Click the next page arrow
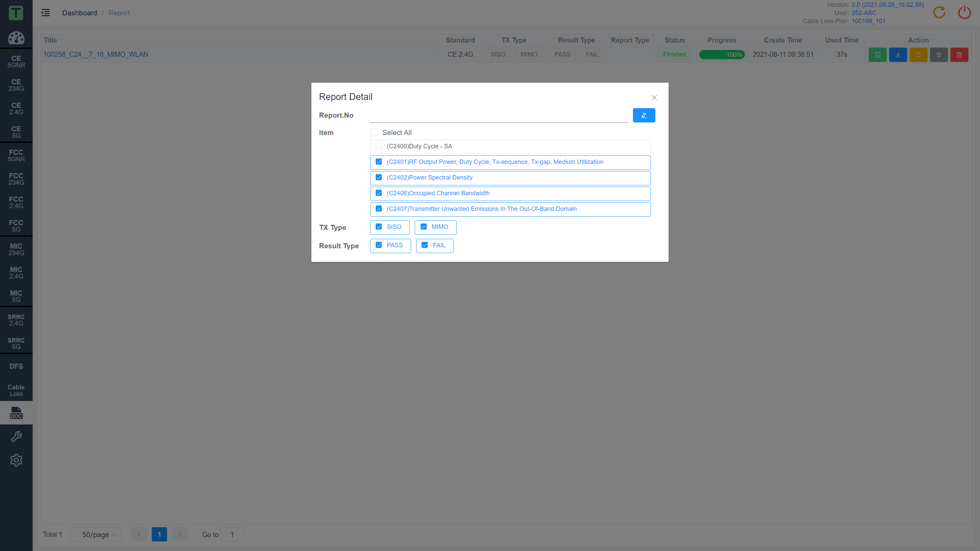 (180, 534)
